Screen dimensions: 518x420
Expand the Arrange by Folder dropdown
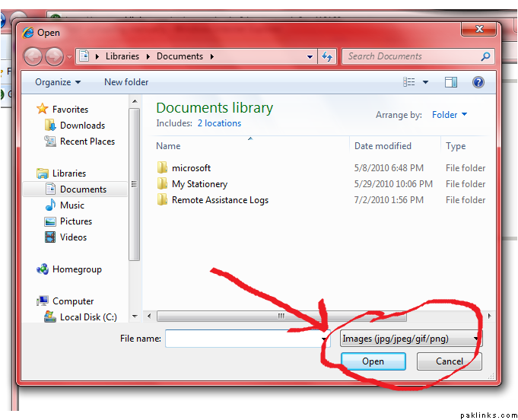pos(450,115)
